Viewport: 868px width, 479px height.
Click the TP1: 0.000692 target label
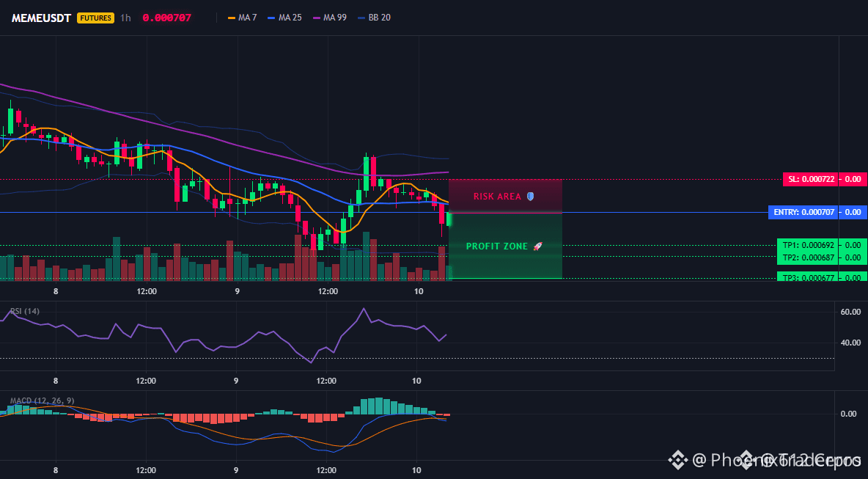[x=821, y=245]
